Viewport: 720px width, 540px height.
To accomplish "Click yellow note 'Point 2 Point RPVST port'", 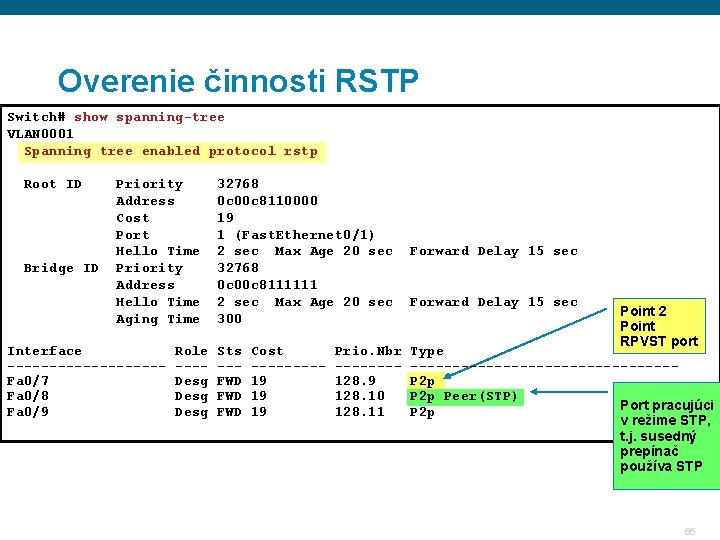I will tap(659, 326).
